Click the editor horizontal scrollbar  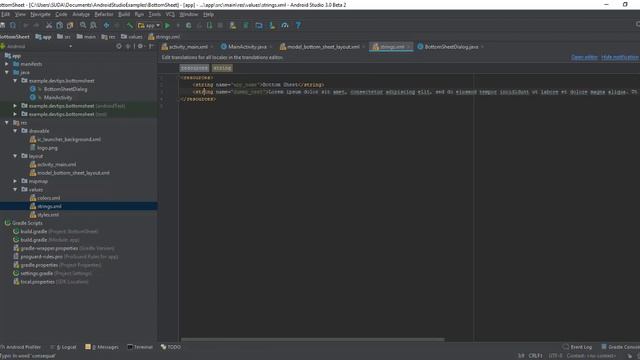(313, 339)
